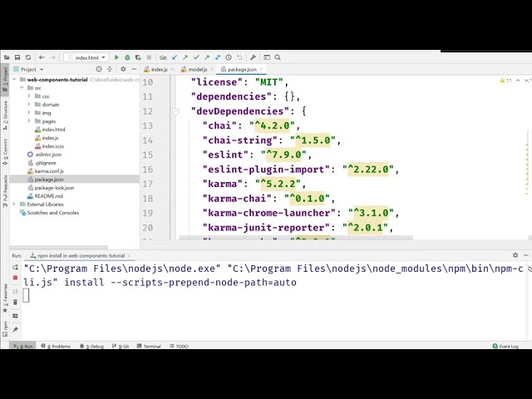Image resolution: width=532 pixels, height=399 pixels.
Task: Click the Synchronize/reload icon in toolbar
Action: (x=28, y=57)
